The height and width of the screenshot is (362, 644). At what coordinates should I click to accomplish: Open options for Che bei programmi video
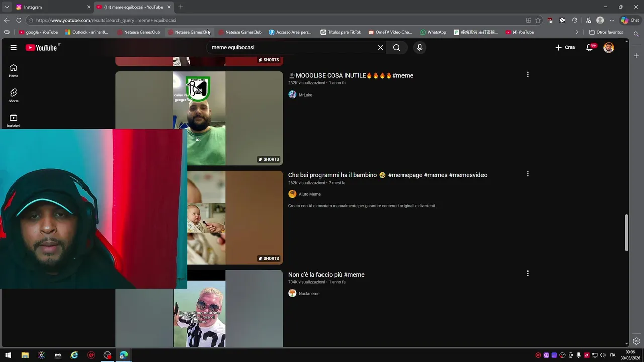pos(528,174)
